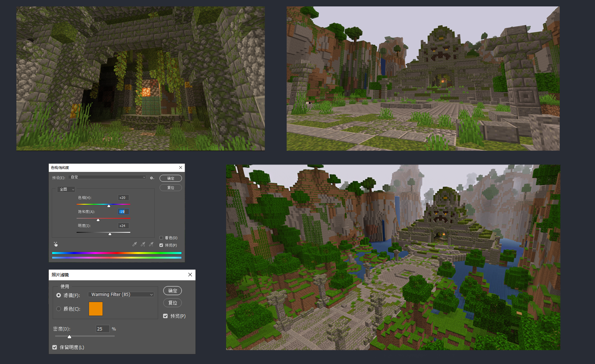Click the upper rainbow color bar in Hue/Saturation
595x364 pixels.
point(117,253)
